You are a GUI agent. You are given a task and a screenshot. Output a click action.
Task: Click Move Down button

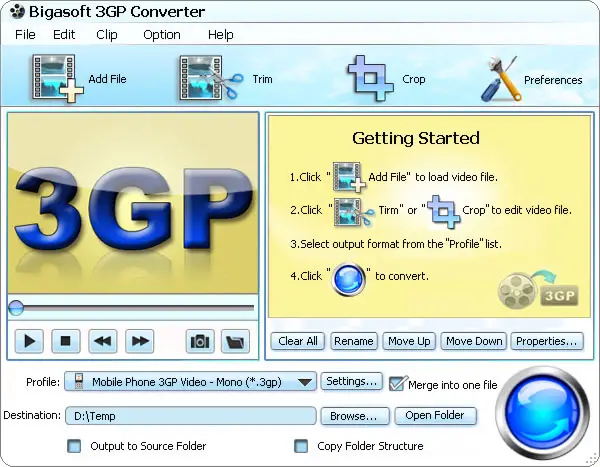474,341
